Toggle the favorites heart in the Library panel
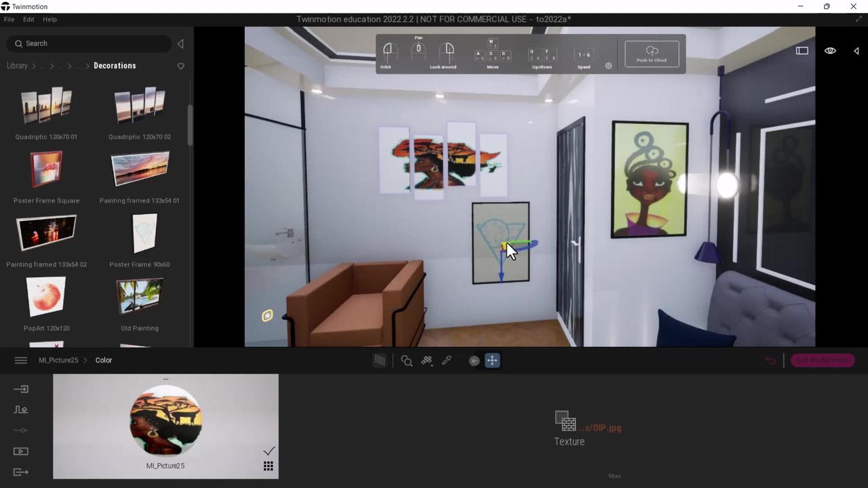Viewport: 868px width, 488px height. [180, 66]
